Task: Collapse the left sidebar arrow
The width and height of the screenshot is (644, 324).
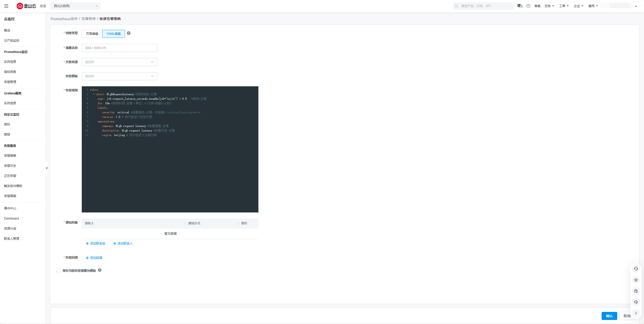Action: coord(46,168)
